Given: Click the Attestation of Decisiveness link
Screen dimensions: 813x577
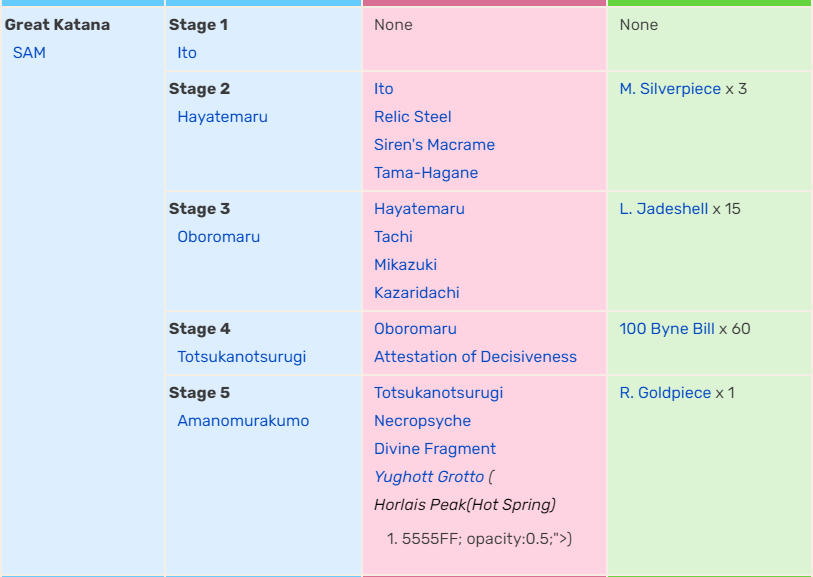Looking at the screenshot, I should [x=475, y=357].
